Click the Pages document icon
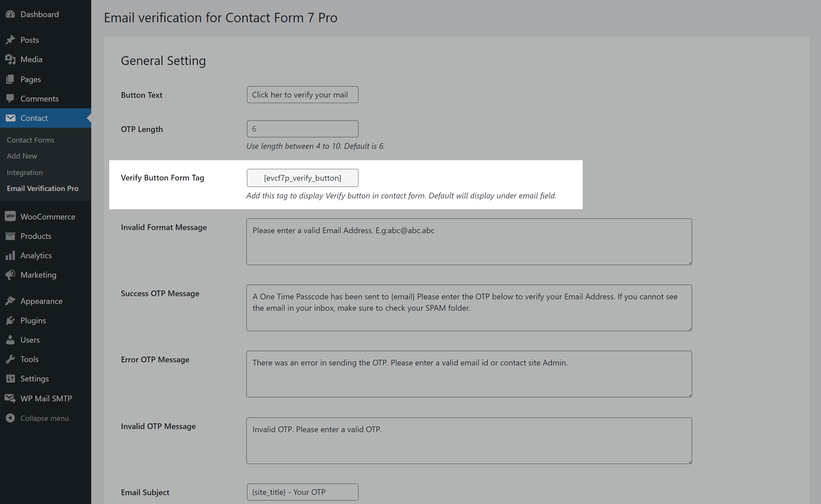The image size is (821, 504). [10, 79]
